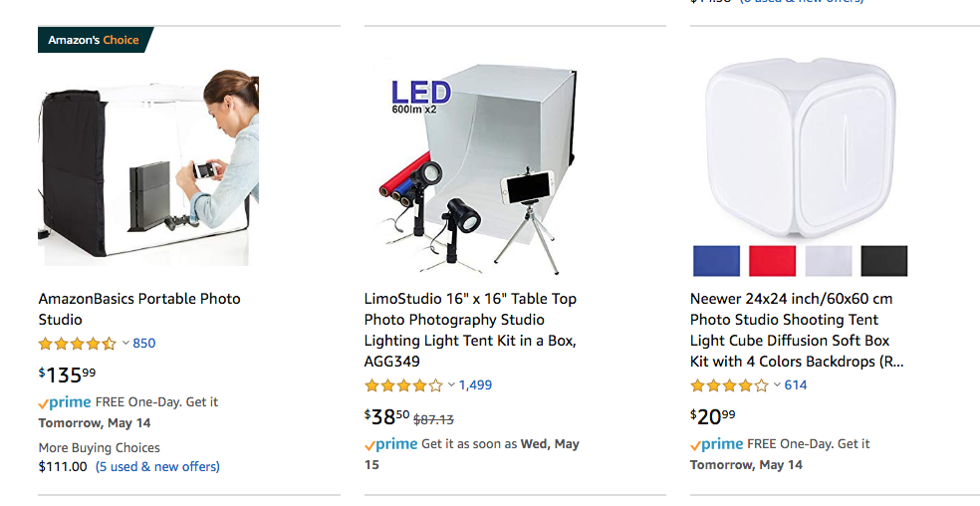Click the Prime logo under LimoStudio price
Image resolution: width=980 pixels, height=506 pixels.
pyautogui.click(x=391, y=444)
